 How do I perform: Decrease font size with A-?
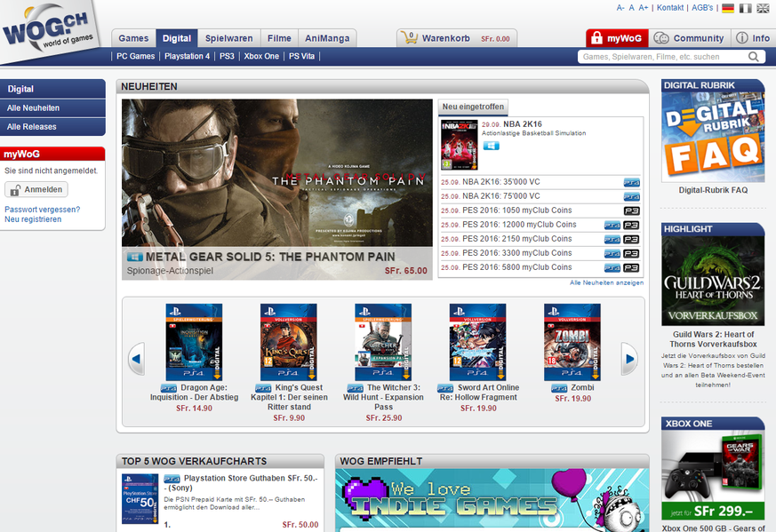620,8
